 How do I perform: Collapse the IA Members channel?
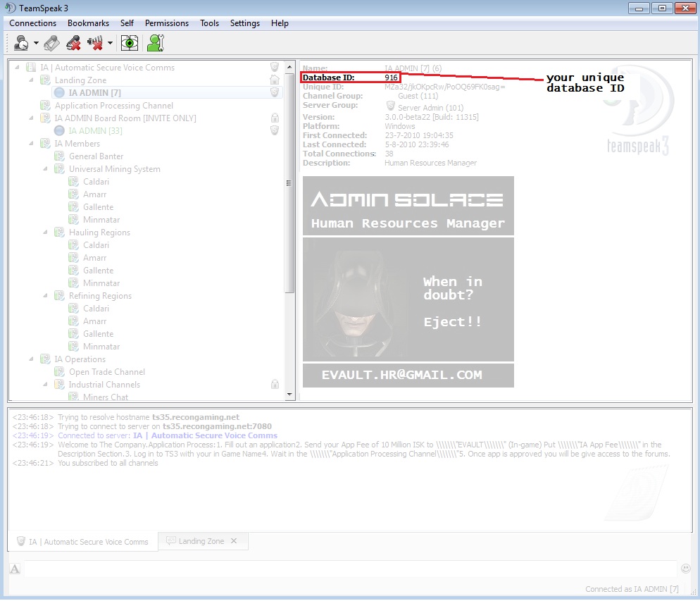click(x=31, y=143)
